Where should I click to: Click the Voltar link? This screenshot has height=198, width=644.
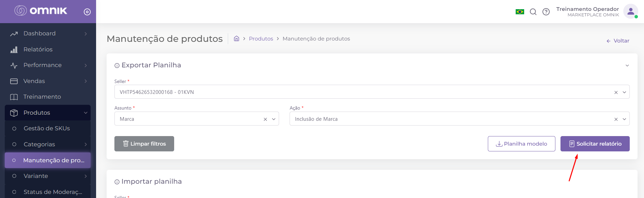point(618,41)
